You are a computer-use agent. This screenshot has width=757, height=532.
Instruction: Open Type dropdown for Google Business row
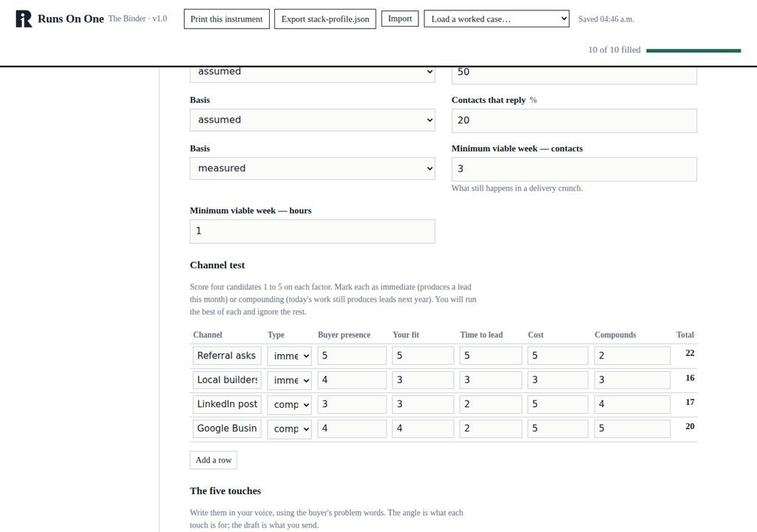tap(290, 429)
